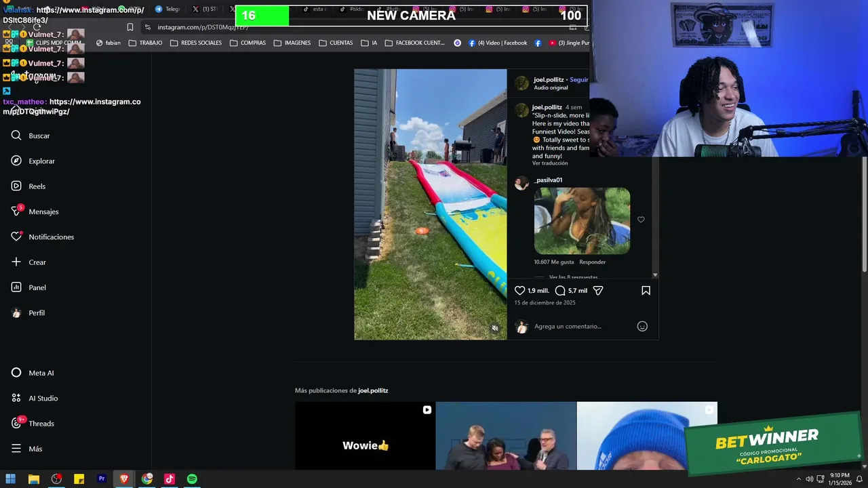Open Brave browser on taskbar
The width and height of the screenshot is (868, 488).
point(124,479)
